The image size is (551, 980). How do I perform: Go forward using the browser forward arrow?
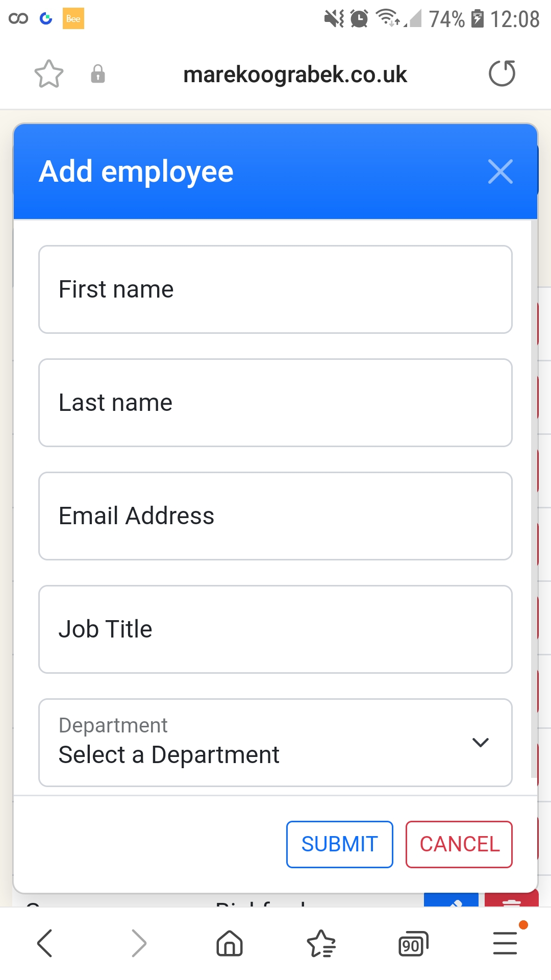(x=137, y=943)
